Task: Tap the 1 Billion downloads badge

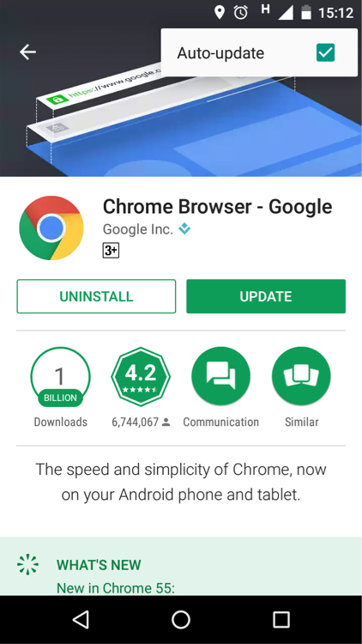Action: [60, 377]
